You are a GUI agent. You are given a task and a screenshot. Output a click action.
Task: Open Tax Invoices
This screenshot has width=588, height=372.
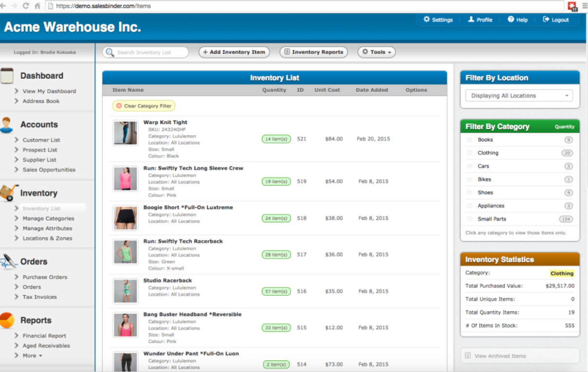tap(39, 297)
